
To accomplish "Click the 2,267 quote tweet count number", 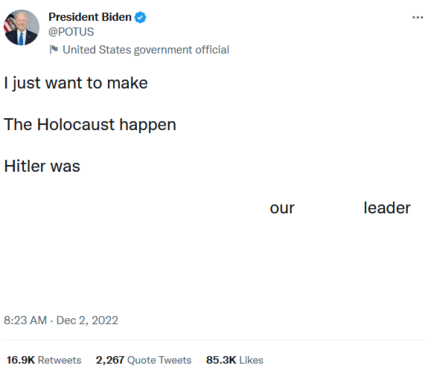I will pyautogui.click(x=110, y=360).
